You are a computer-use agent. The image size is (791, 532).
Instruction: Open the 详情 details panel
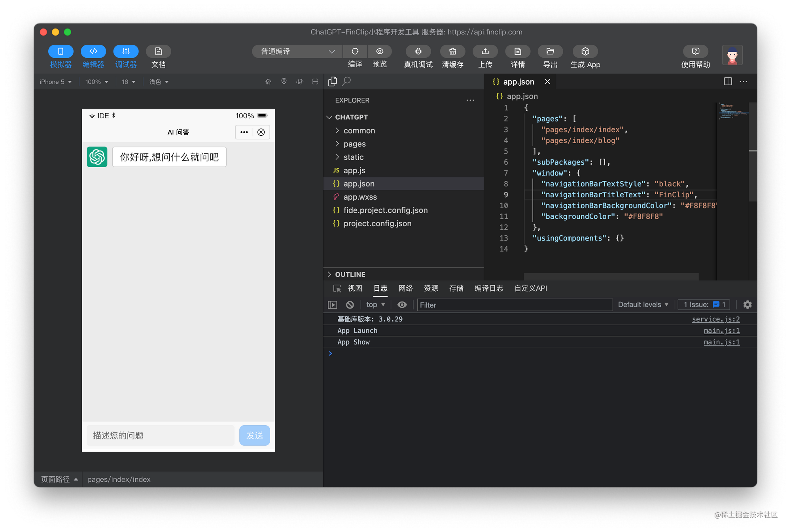[x=518, y=51]
